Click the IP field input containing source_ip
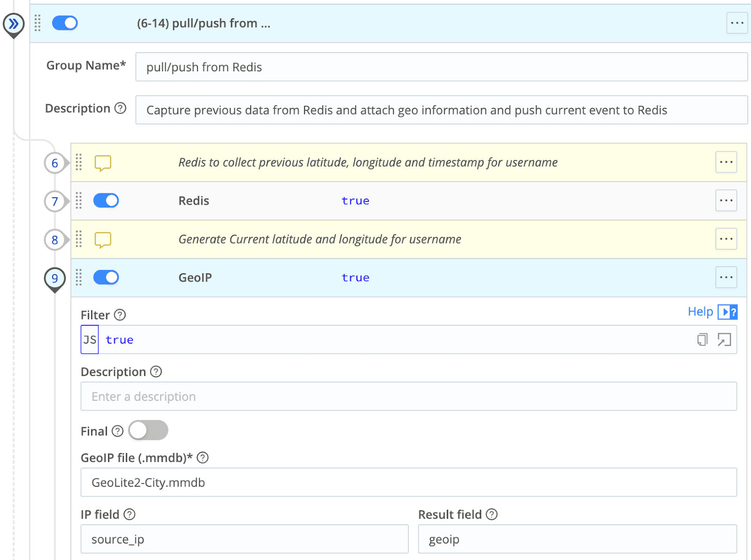 pyautogui.click(x=244, y=539)
